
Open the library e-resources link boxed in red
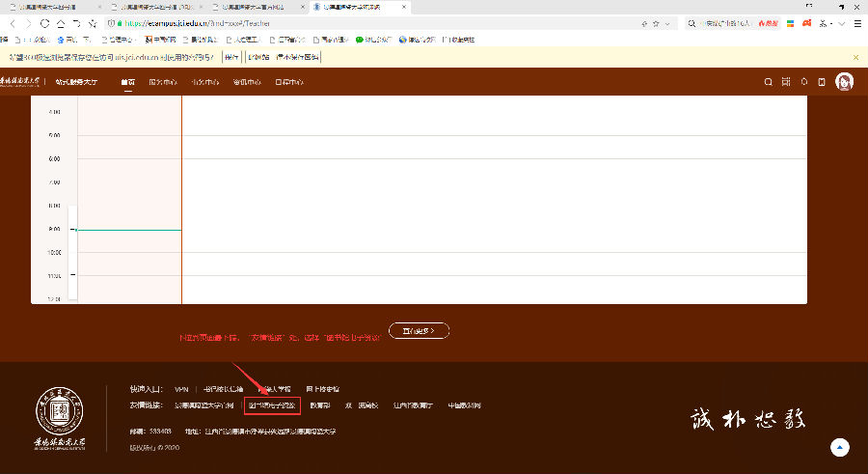pyautogui.click(x=272, y=405)
